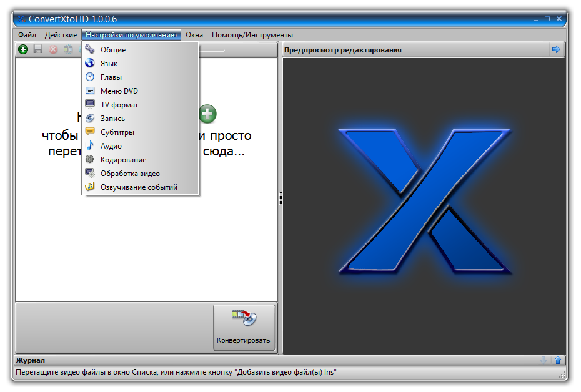The width and height of the screenshot is (581, 392).
Task: Select Озвучивание событий menu entry
Action: pyautogui.click(x=140, y=187)
